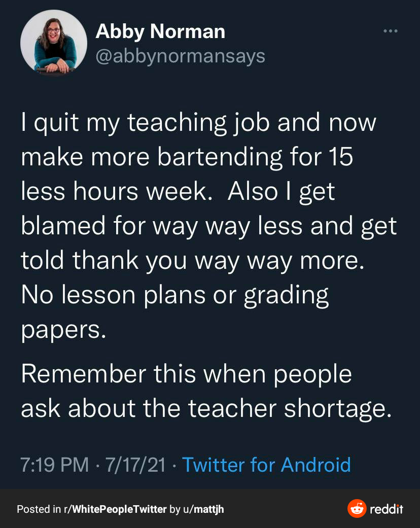Click the 7/17/21 tweet date
Viewport: 420px width, 528px height.
point(135,465)
